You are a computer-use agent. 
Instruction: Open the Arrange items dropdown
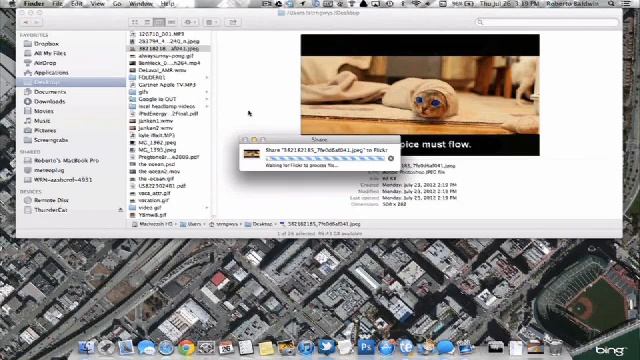coord(211,22)
